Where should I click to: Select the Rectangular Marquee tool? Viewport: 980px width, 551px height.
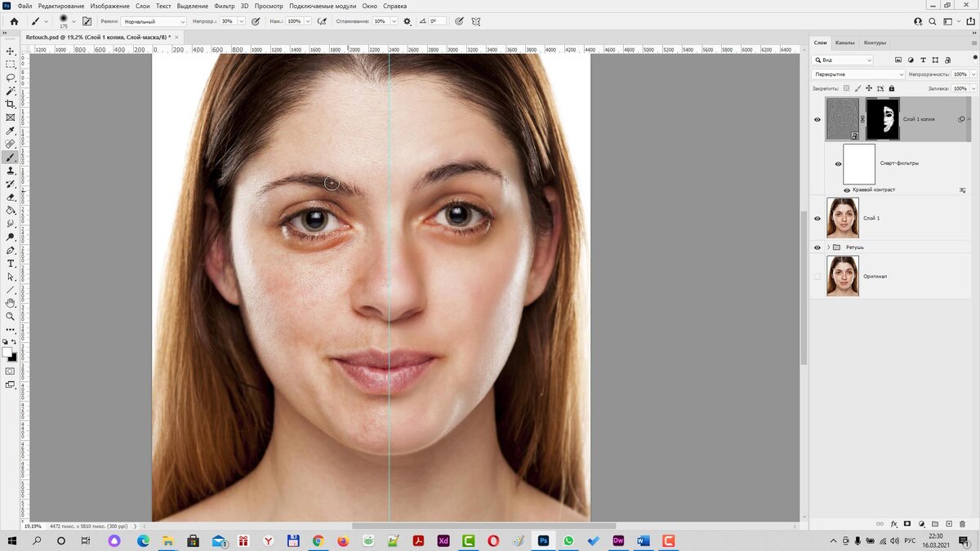pos(11,64)
